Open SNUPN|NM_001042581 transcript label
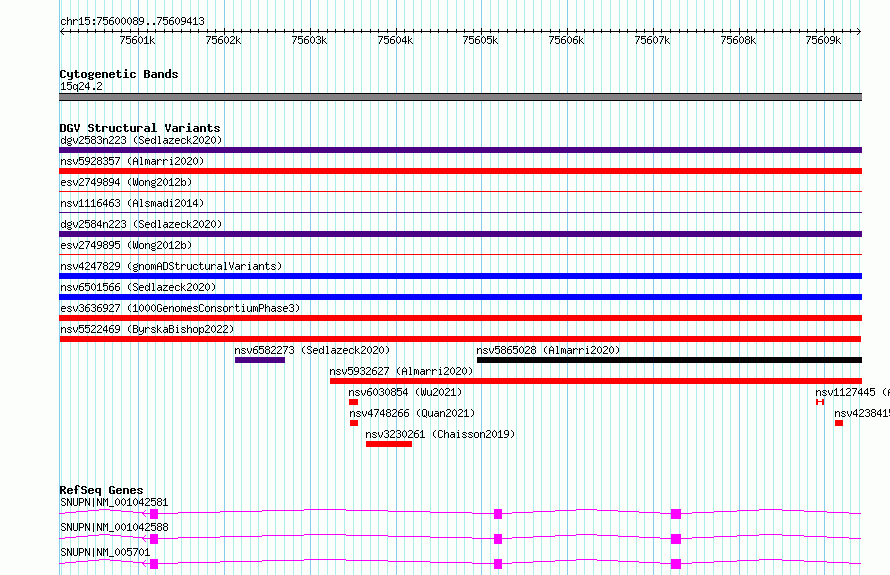 pyautogui.click(x=114, y=502)
